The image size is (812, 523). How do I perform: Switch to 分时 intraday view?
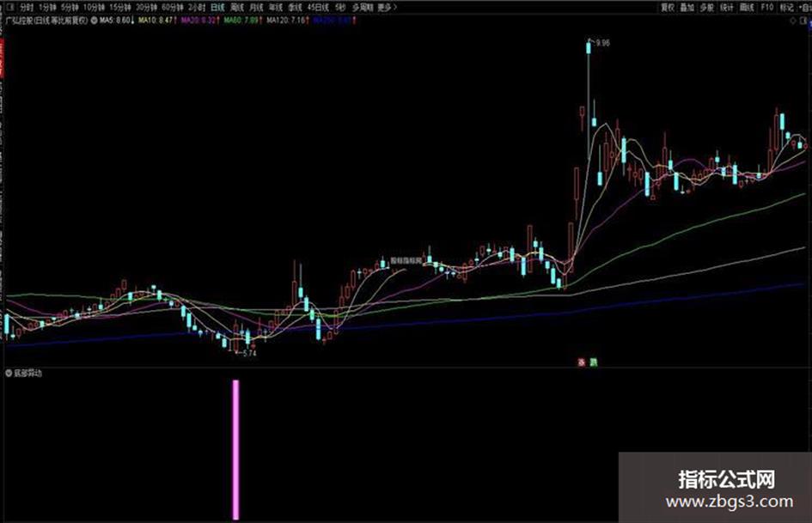point(27,7)
